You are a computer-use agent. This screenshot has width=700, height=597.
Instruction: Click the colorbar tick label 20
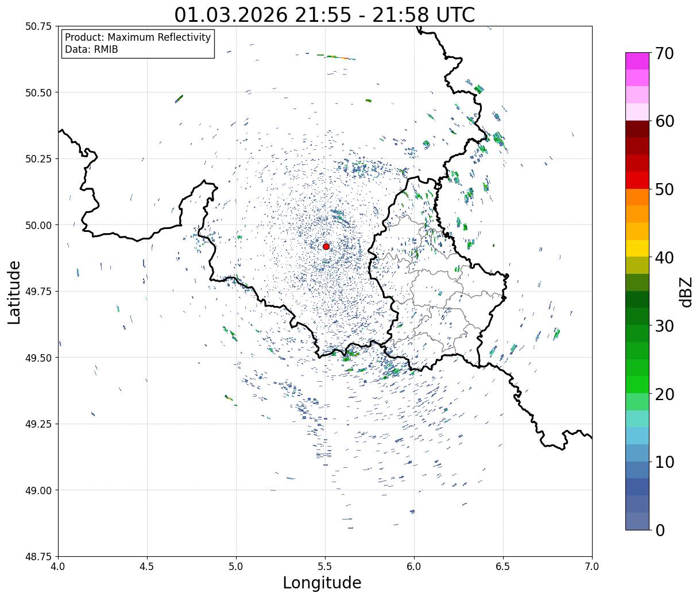click(x=664, y=394)
